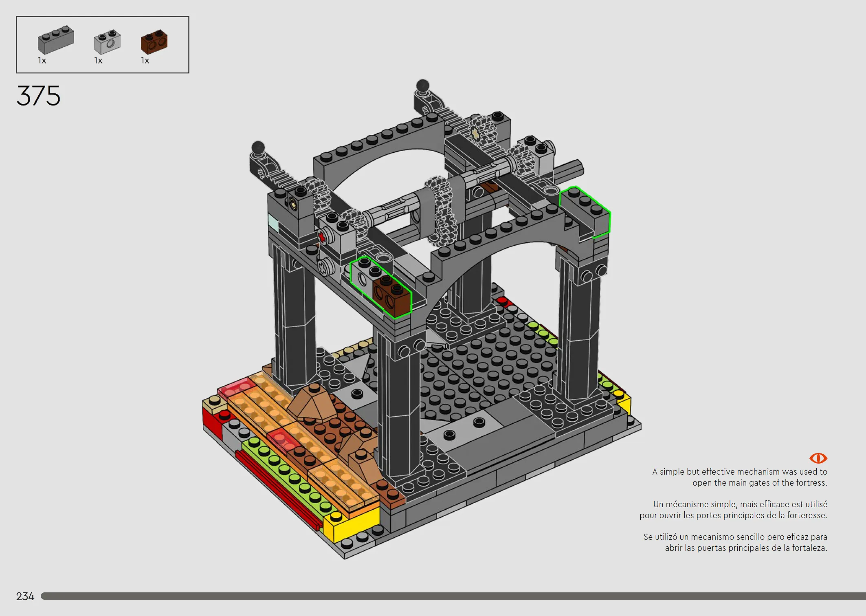Click the French text 'Un mécanisme simple'
This screenshot has height=616, width=866.
(x=733, y=510)
